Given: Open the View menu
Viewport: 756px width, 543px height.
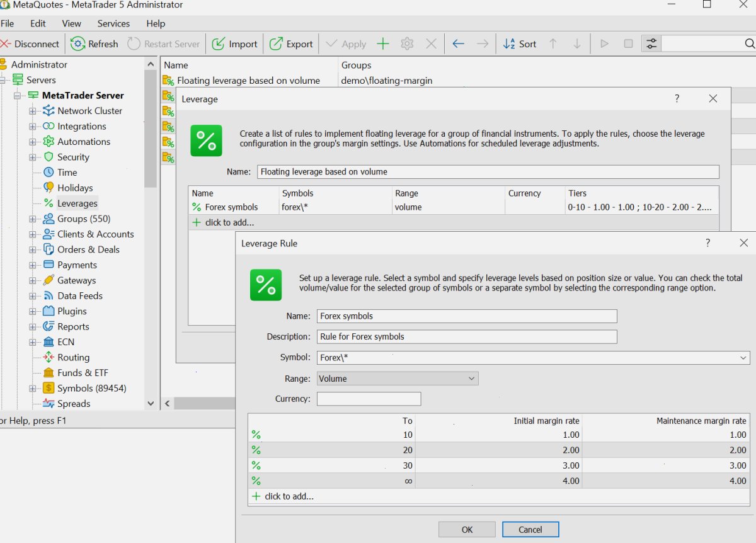Looking at the screenshot, I should click(71, 23).
